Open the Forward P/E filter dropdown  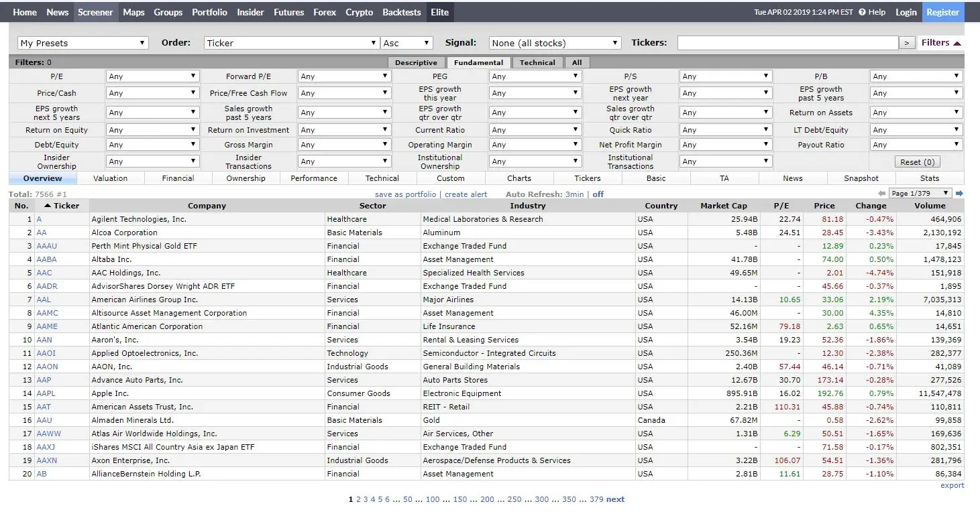click(x=344, y=76)
